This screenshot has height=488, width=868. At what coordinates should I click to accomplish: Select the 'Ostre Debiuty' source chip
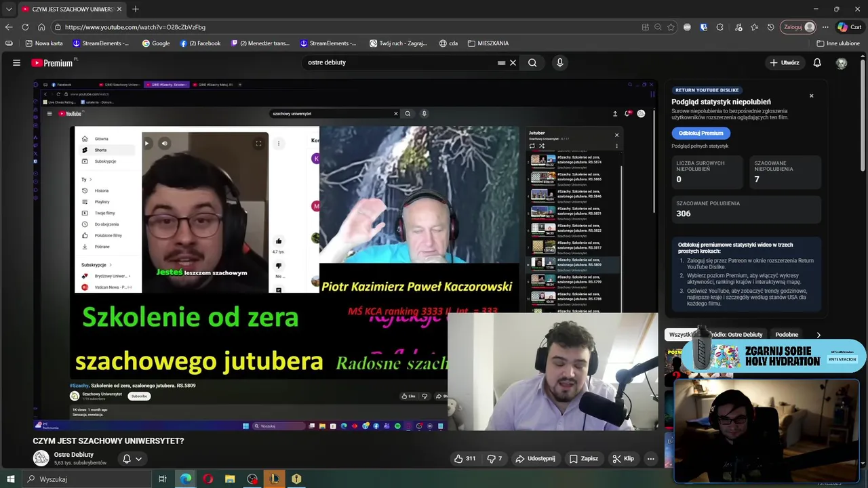739,335
